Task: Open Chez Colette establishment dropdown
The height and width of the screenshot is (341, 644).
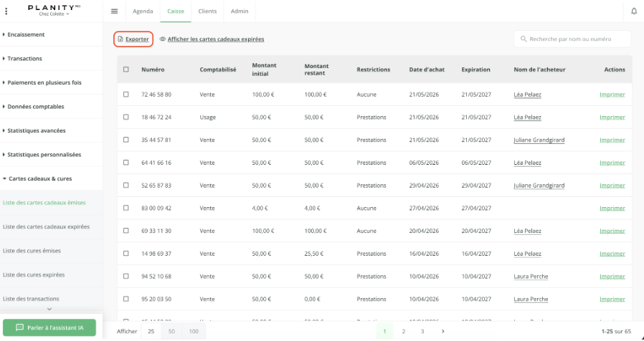Action: click(x=55, y=14)
